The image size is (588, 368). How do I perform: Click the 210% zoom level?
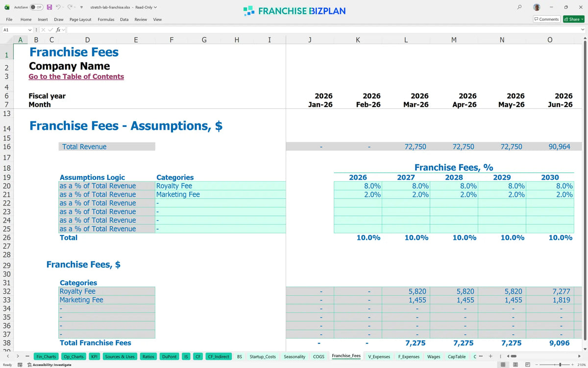[x=581, y=365]
